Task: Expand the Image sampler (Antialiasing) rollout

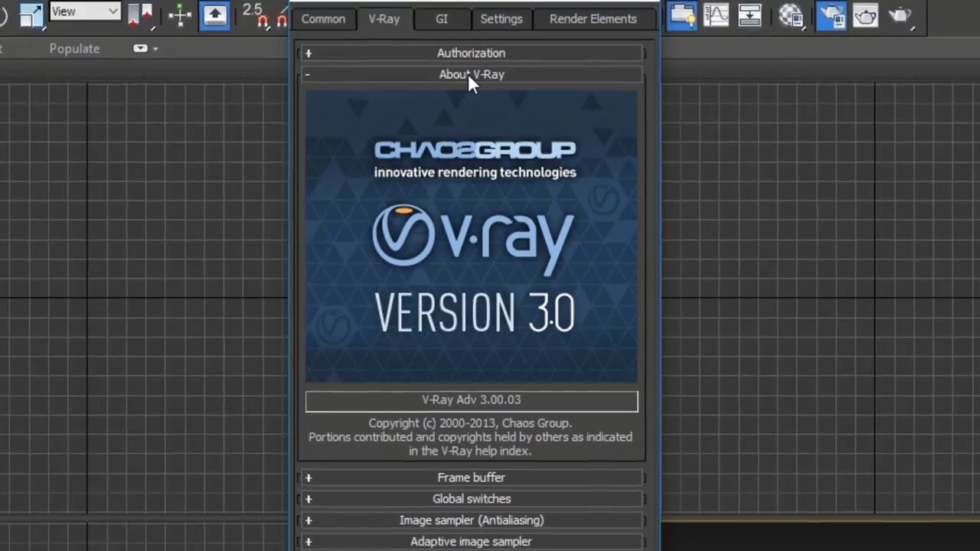Action: coord(471,520)
